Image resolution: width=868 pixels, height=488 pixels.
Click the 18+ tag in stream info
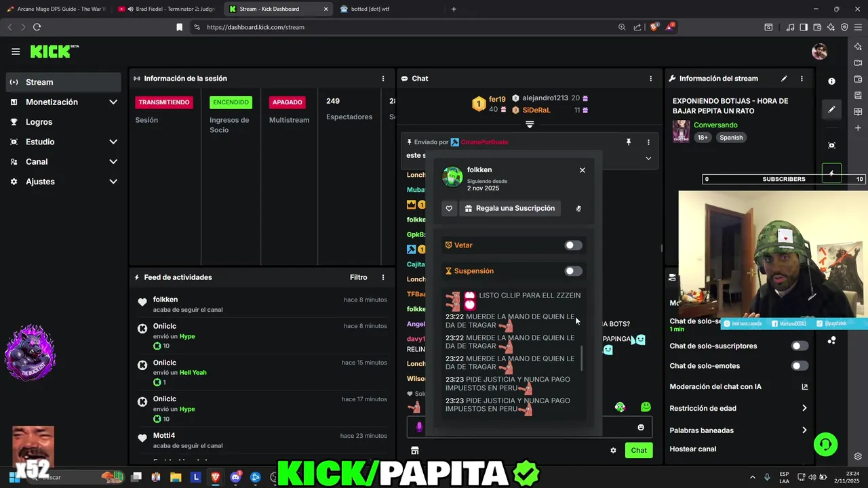pyautogui.click(x=703, y=138)
